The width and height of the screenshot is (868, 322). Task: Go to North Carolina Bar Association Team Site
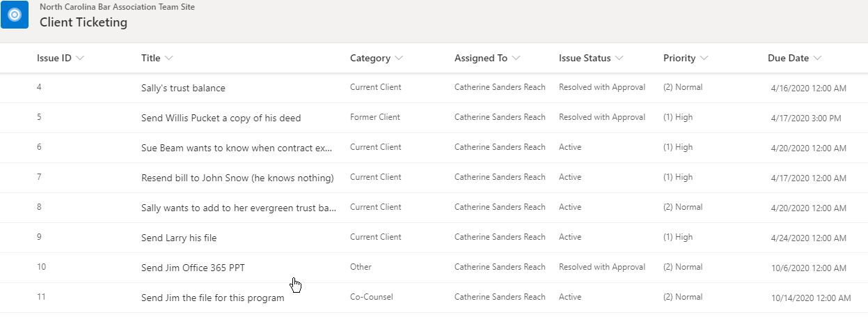[x=117, y=7]
